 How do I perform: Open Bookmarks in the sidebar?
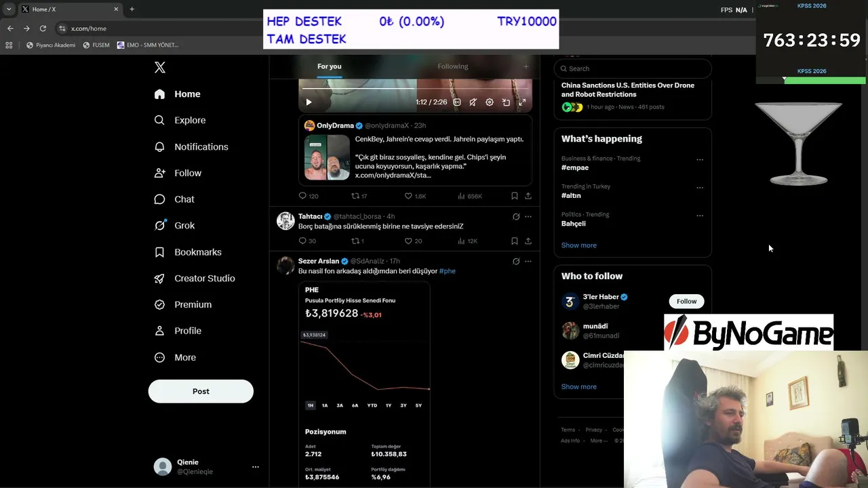click(188, 252)
